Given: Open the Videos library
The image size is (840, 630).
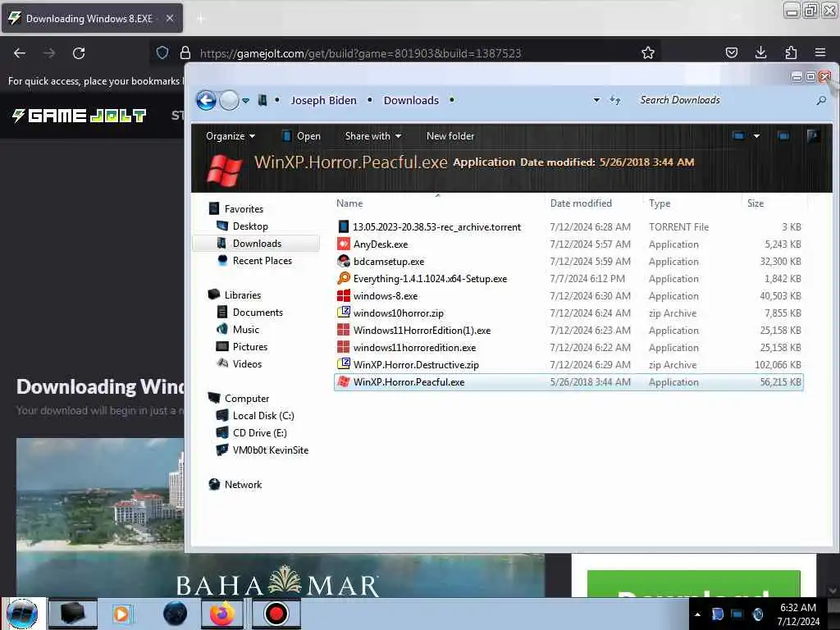Looking at the screenshot, I should (247, 363).
